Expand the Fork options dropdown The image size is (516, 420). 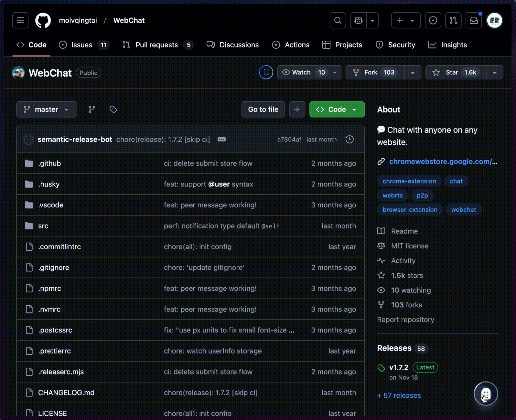pyautogui.click(x=413, y=72)
